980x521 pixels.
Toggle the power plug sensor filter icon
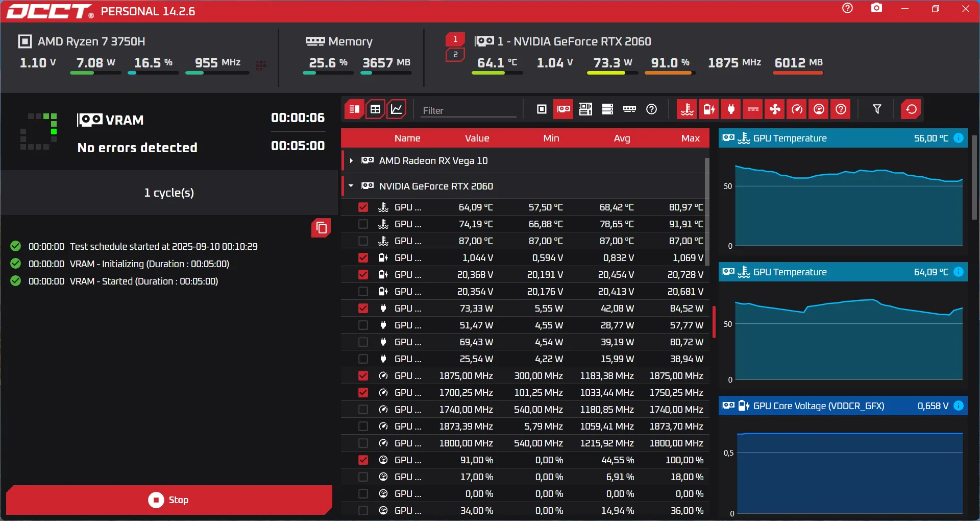pyautogui.click(x=731, y=109)
